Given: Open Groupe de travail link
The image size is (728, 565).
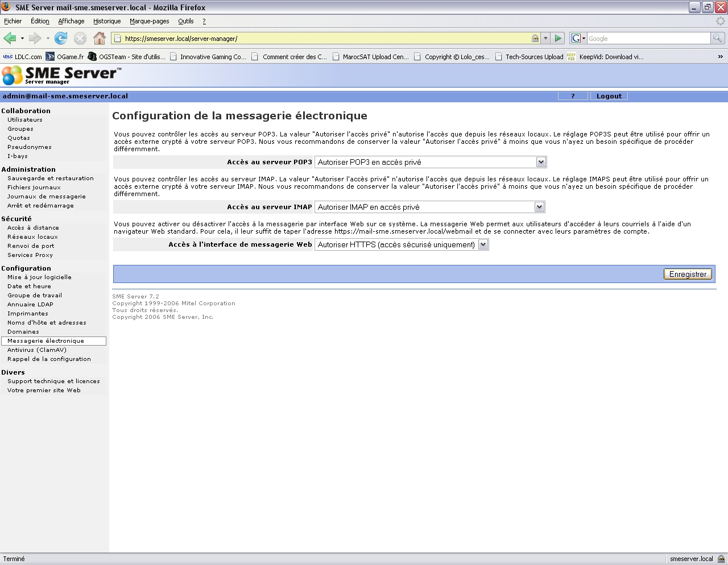Looking at the screenshot, I should (x=35, y=296).
